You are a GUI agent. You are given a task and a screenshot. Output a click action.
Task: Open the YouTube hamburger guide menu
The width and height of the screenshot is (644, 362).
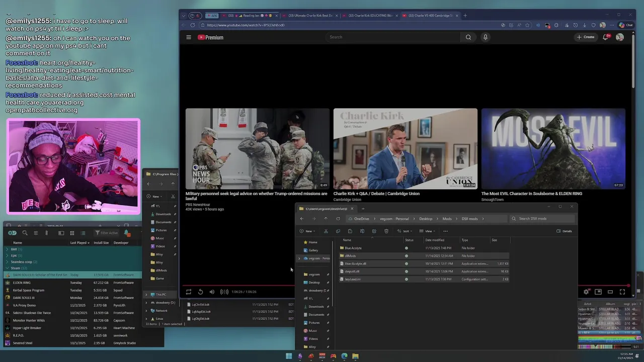click(189, 37)
